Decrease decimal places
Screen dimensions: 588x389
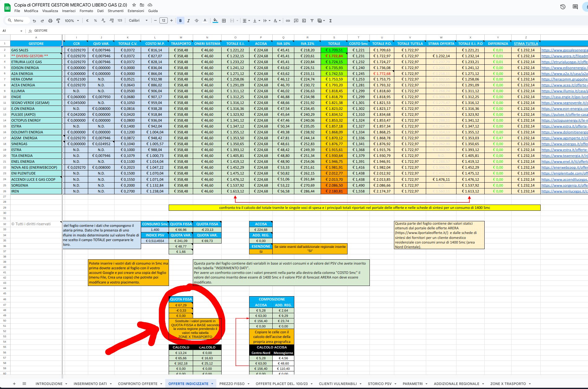[x=103, y=21]
